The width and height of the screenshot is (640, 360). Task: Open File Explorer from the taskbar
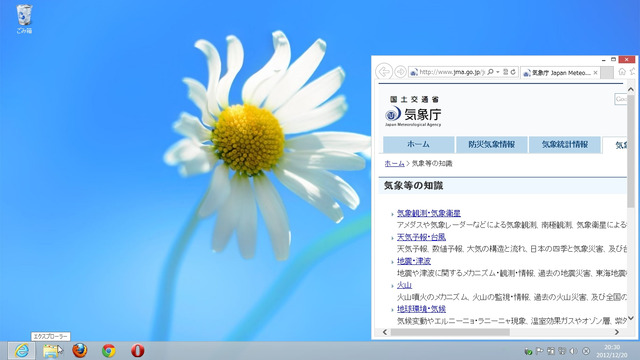(x=51, y=351)
